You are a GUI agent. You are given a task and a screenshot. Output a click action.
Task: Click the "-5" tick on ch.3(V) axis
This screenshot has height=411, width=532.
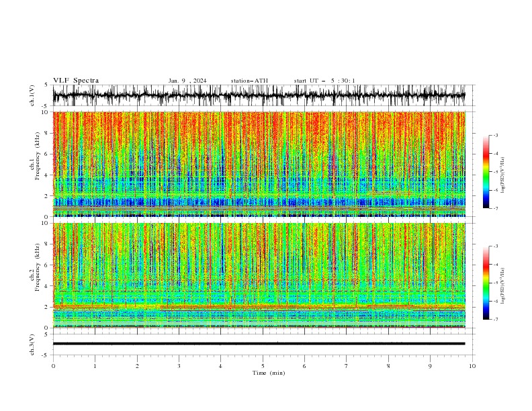44,355
